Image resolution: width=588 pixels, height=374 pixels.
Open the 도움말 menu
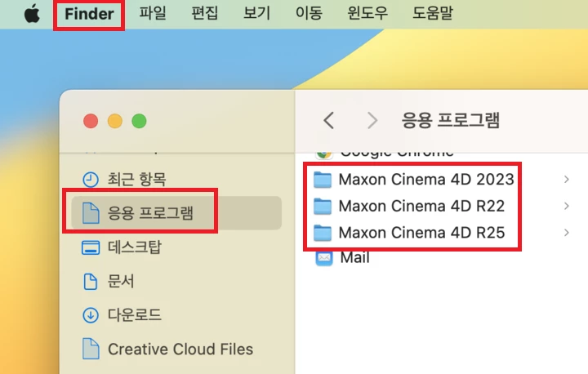pos(433,13)
